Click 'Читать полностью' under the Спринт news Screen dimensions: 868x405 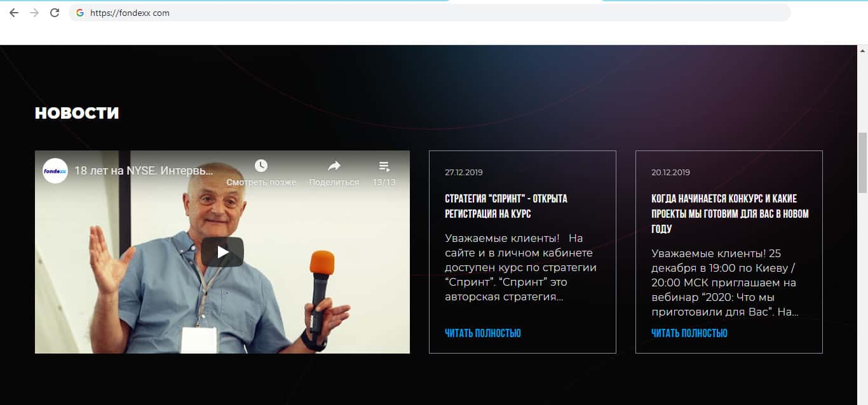[483, 333]
